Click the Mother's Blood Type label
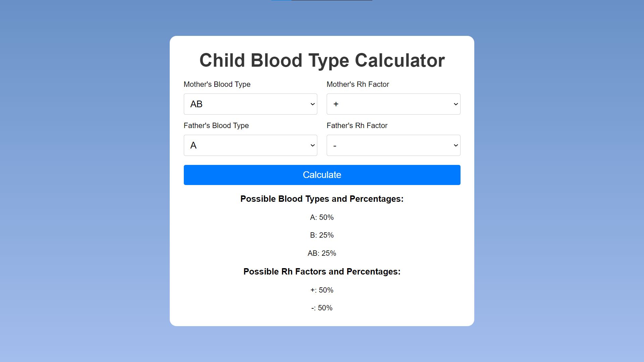Image resolution: width=644 pixels, height=362 pixels. (217, 84)
